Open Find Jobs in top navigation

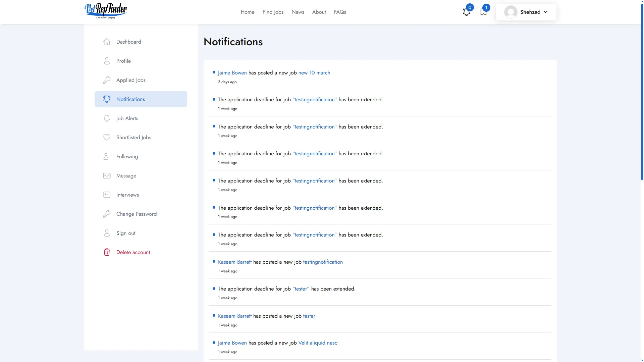[273, 12]
